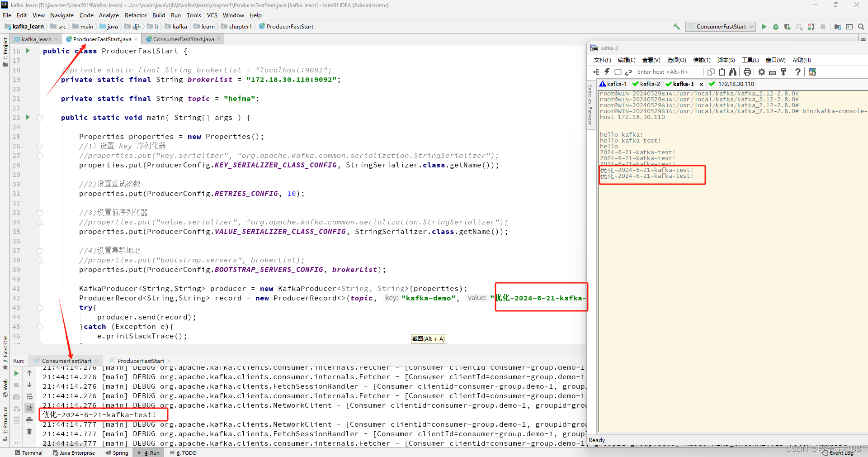868x457 pixels.
Task: Open the Project tool window sidebar button
Action: (5, 52)
